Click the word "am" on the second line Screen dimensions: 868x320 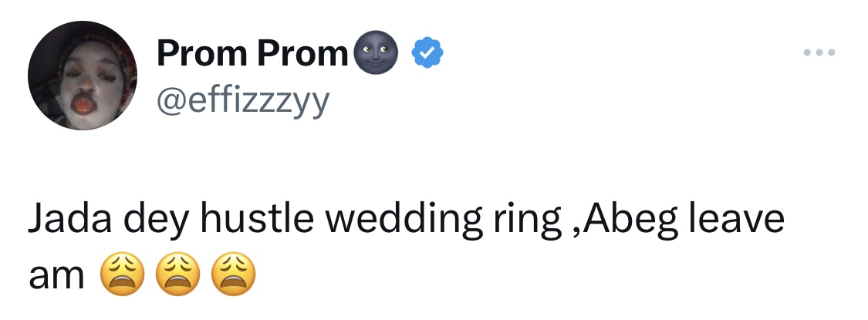[x=56, y=276]
